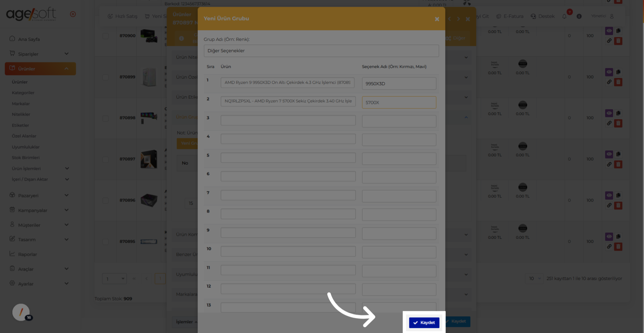Select checkbox for product 870900

click(x=106, y=36)
